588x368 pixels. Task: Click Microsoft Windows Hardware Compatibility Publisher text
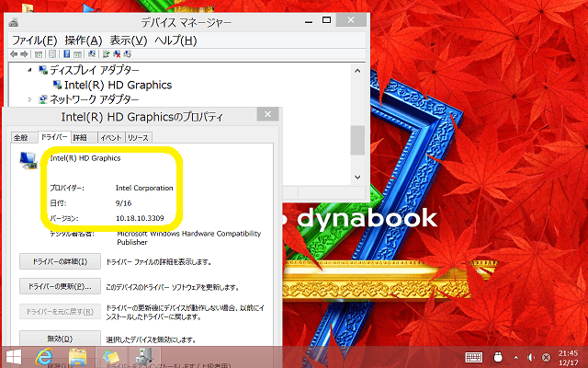pos(189,237)
